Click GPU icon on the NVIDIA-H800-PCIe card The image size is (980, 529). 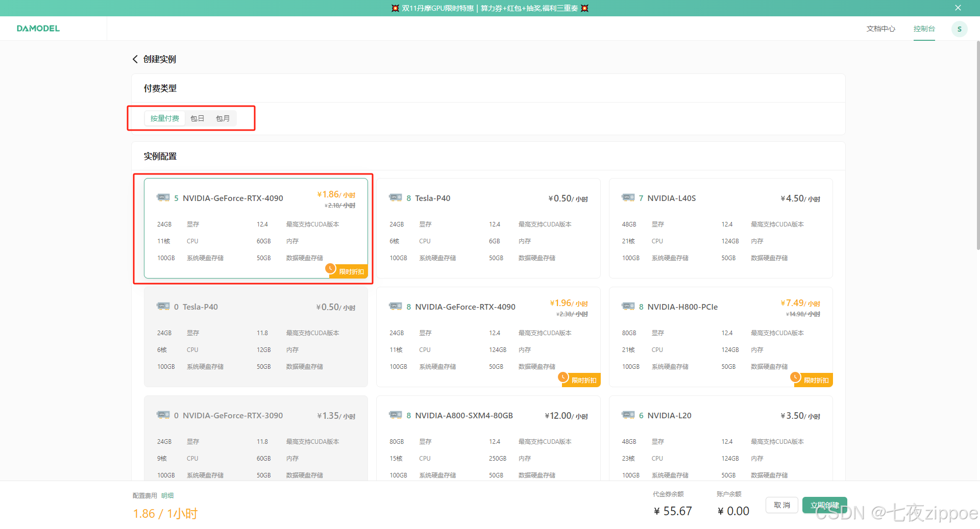pos(628,306)
